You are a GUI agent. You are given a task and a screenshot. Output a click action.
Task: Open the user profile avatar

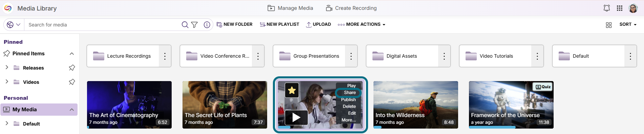pyautogui.click(x=633, y=8)
